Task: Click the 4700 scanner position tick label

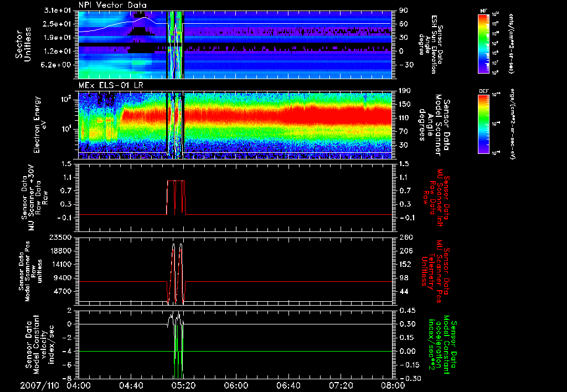Action: point(62,291)
